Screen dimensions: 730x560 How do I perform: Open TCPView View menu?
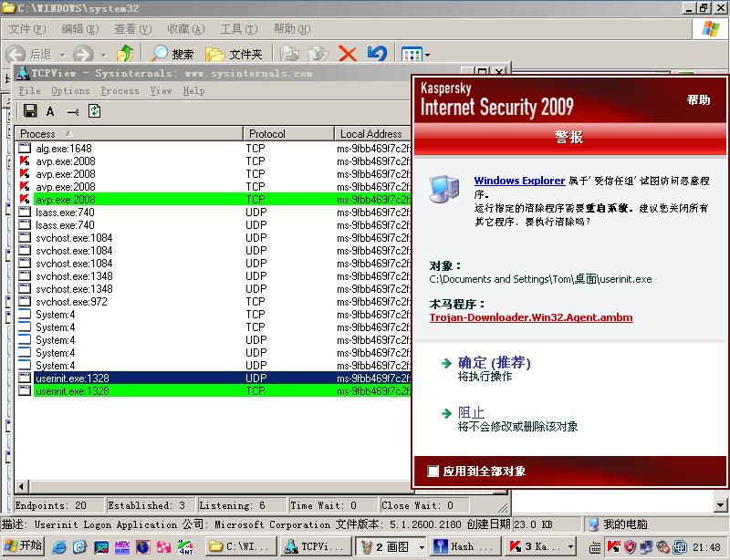(161, 91)
